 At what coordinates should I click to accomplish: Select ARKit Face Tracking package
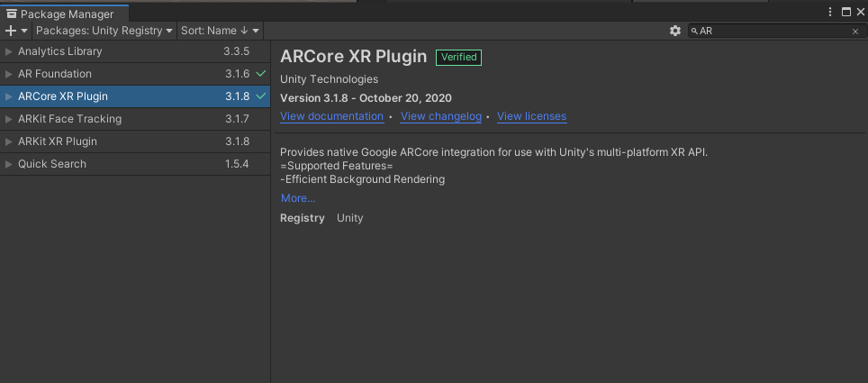tap(135, 119)
